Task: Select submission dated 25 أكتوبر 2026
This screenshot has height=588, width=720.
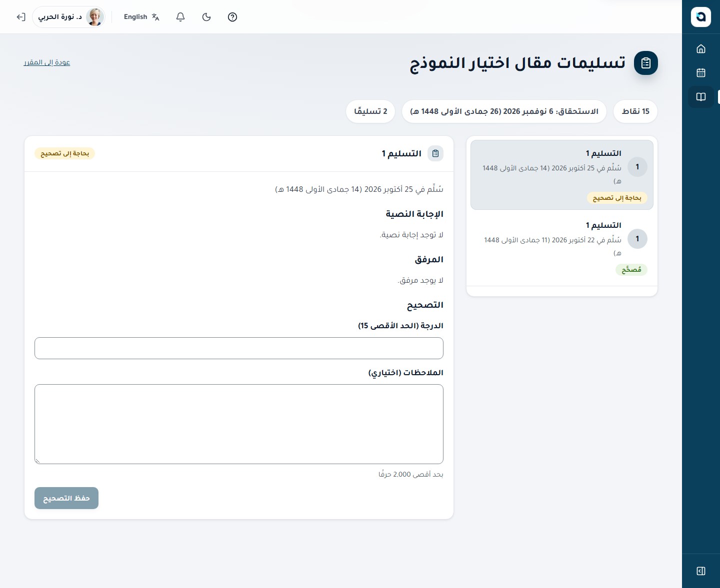Action: pyautogui.click(x=562, y=175)
